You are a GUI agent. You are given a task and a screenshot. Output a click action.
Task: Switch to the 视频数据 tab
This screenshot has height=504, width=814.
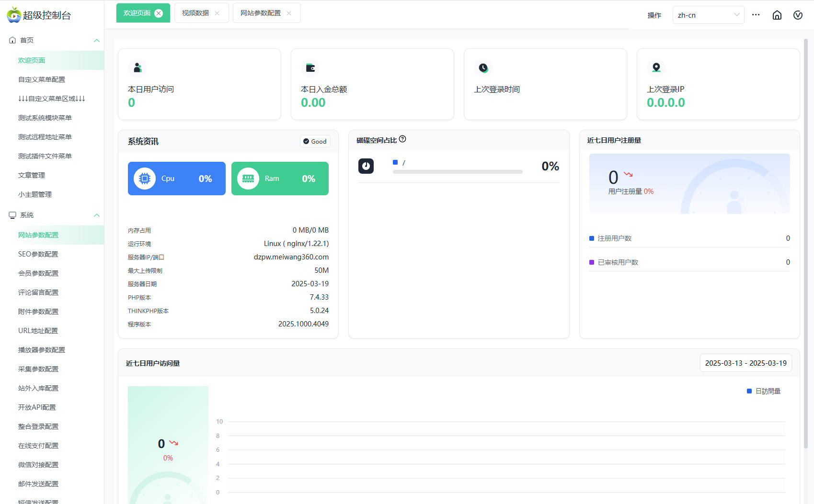(195, 13)
